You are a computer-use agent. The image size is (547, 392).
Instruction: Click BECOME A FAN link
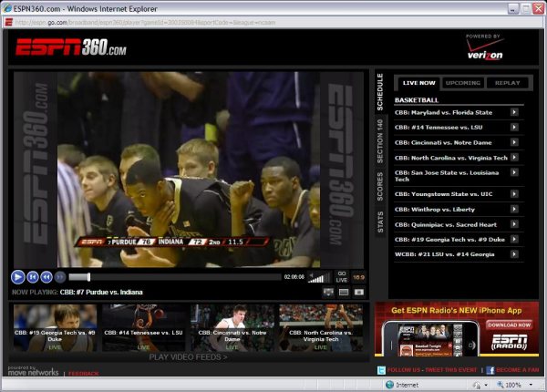pos(517,370)
